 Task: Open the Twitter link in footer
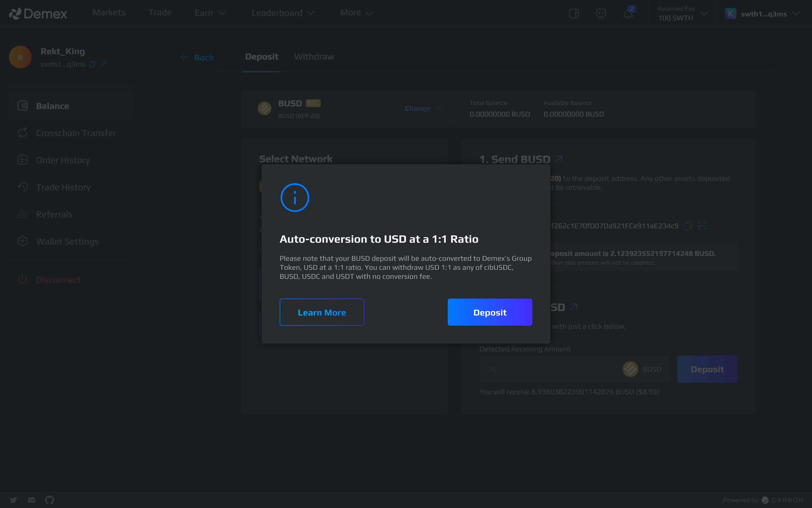click(14, 500)
